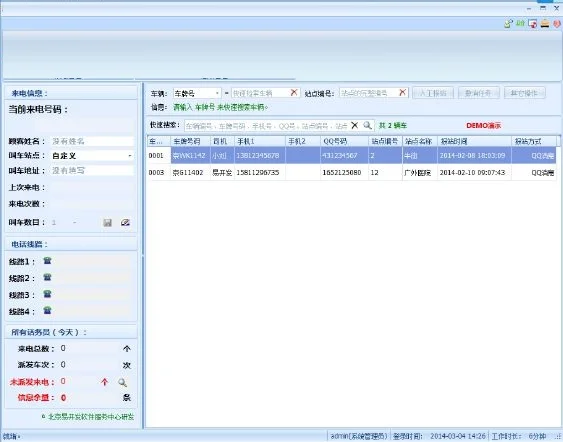Select the row for driver 易开发
The image size is (563, 442).
[x=352, y=173]
